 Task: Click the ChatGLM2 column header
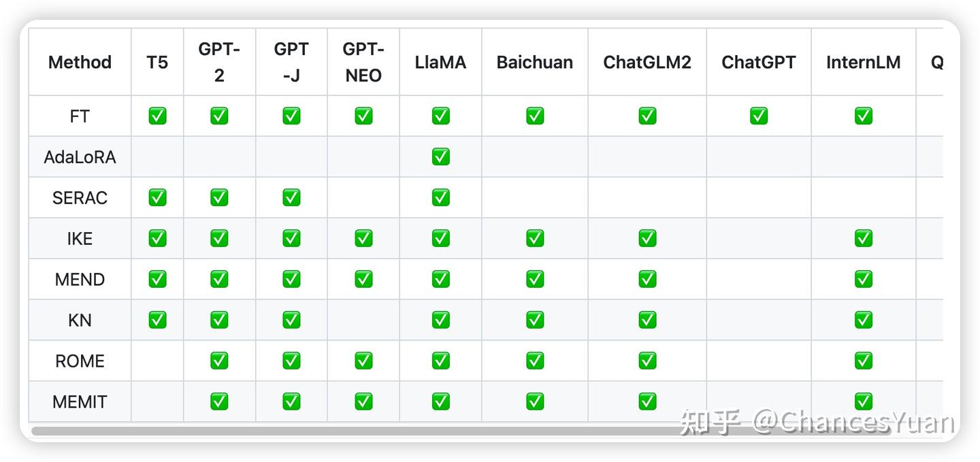tap(647, 63)
